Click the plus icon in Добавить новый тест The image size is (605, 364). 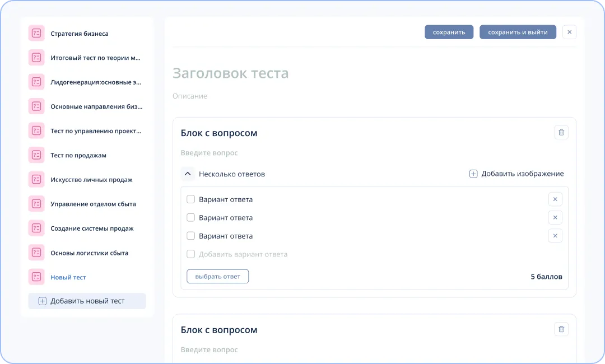point(43,301)
